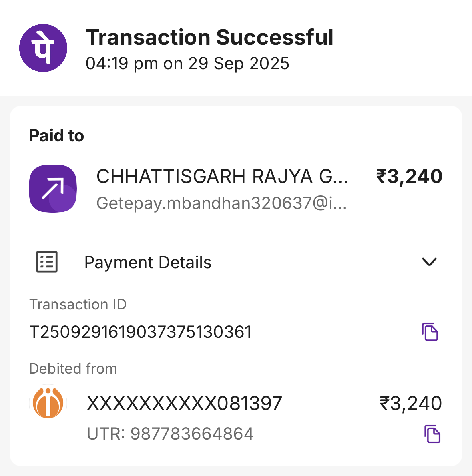The image size is (472, 476).
Task: Click the Paid to section label
Action: [56, 136]
